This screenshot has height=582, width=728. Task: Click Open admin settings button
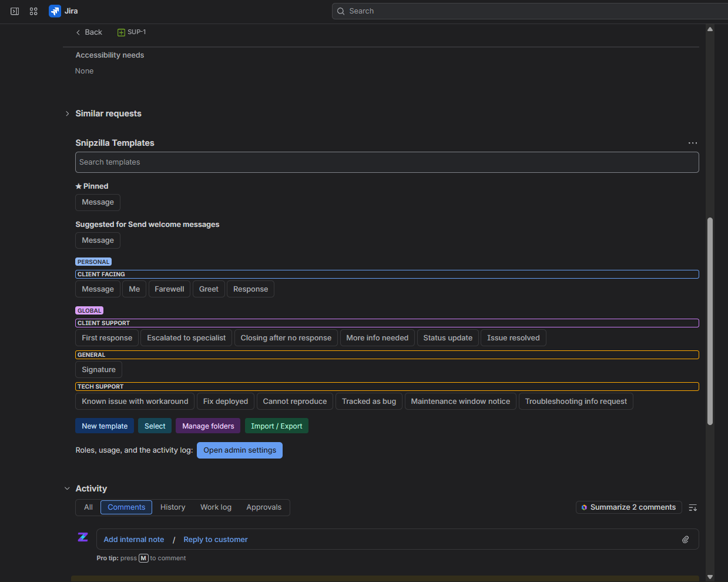(240, 450)
